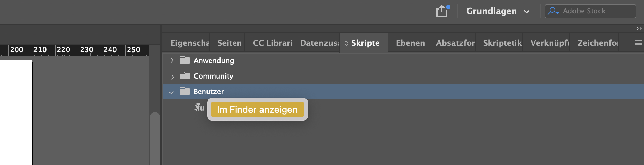
Task: Click the share/export icon
Action: pyautogui.click(x=442, y=11)
